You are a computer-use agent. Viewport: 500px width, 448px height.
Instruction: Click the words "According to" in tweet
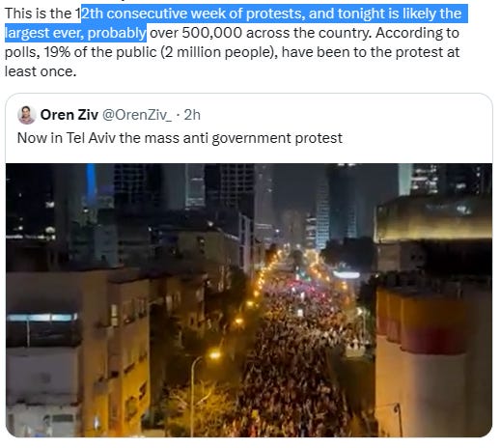tap(417, 33)
